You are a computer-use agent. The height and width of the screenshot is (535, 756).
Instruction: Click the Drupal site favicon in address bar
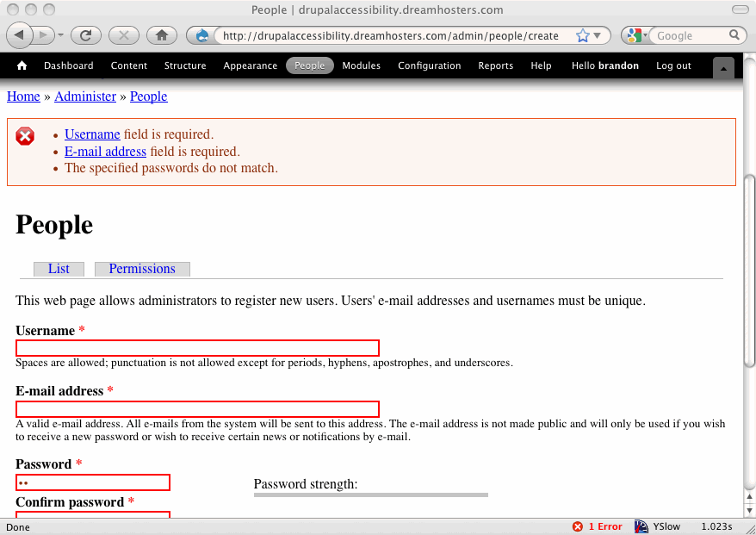tap(202, 35)
